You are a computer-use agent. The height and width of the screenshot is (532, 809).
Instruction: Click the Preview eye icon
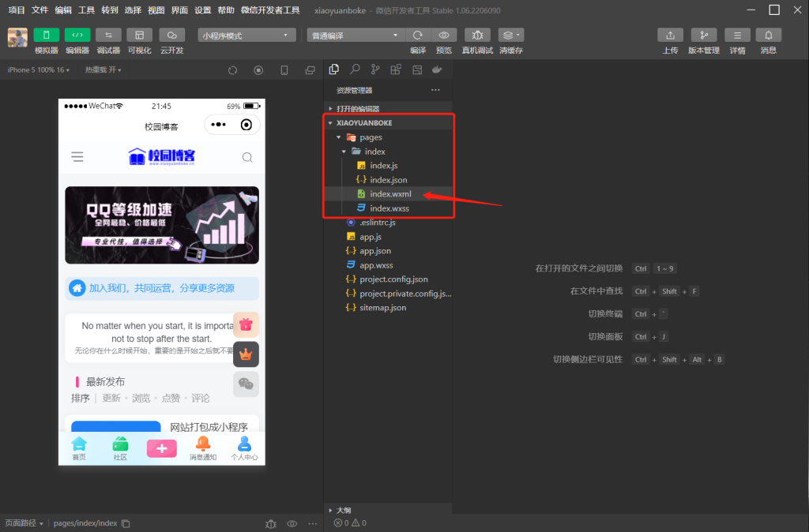pyautogui.click(x=444, y=36)
